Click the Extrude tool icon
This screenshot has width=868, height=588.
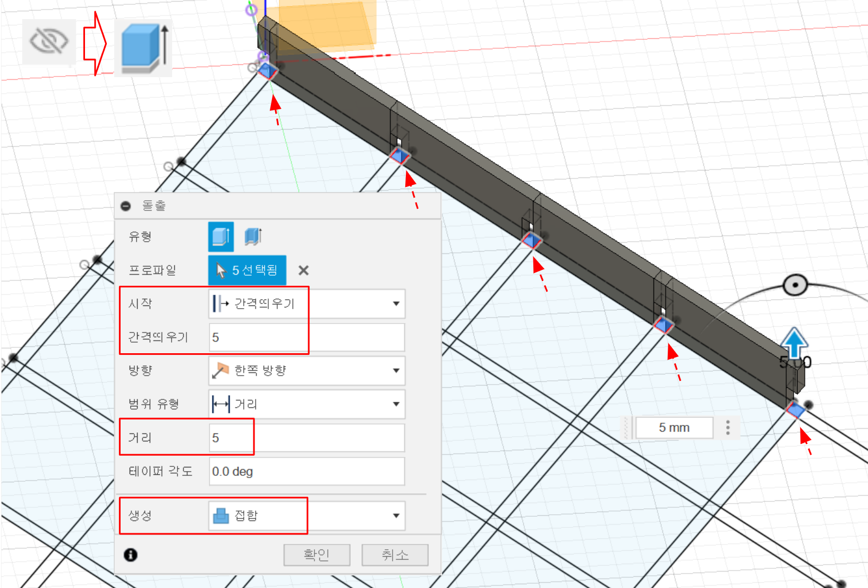tap(143, 48)
